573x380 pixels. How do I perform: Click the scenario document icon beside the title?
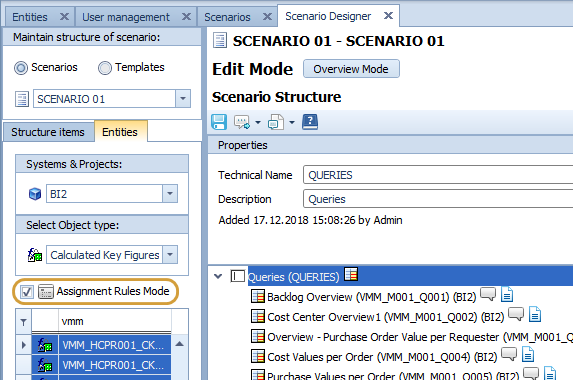[x=220, y=41]
